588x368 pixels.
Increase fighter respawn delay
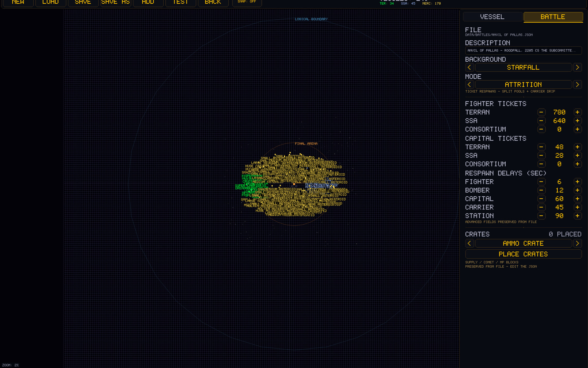click(578, 182)
